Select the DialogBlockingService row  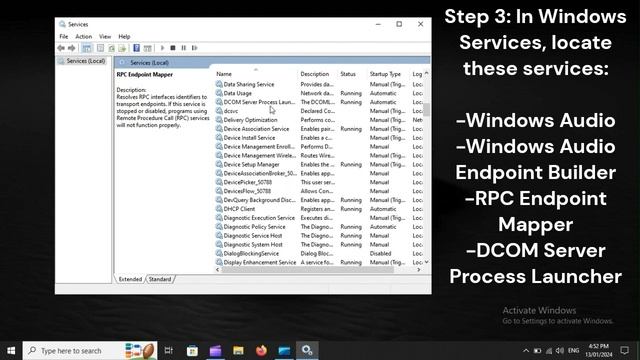click(x=319, y=253)
